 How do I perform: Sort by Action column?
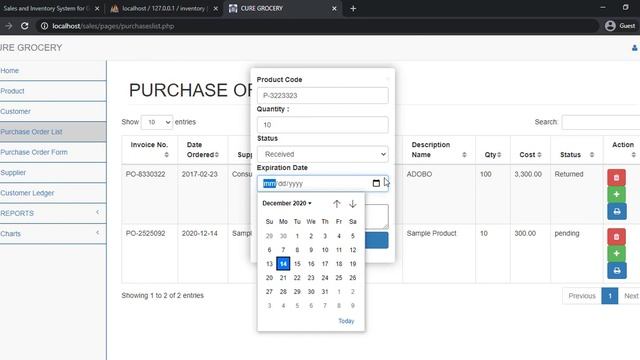pyautogui.click(x=633, y=155)
